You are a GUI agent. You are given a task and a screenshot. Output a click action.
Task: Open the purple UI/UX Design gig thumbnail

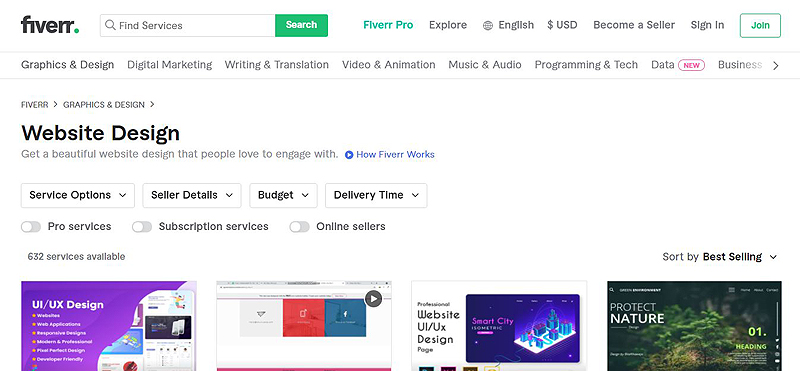pyautogui.click(x=109, y=326)
